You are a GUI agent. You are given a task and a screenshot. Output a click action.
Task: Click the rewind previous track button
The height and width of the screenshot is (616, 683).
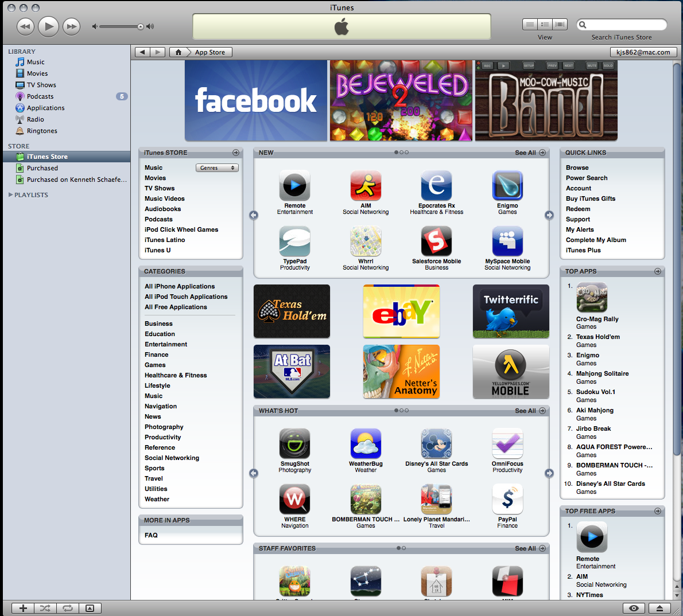point(25,26)
